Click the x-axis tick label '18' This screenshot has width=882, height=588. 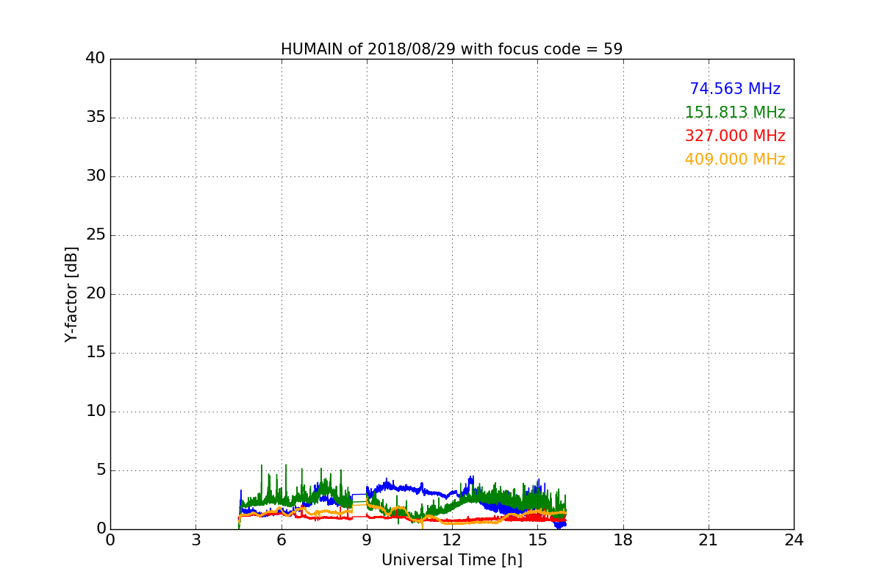(x=623, y=540)
